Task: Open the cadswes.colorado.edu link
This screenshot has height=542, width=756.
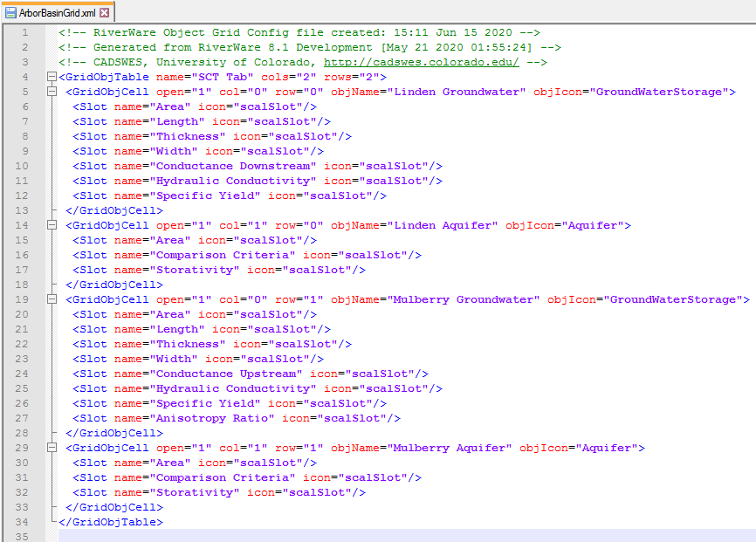Action: coord(421,62)
